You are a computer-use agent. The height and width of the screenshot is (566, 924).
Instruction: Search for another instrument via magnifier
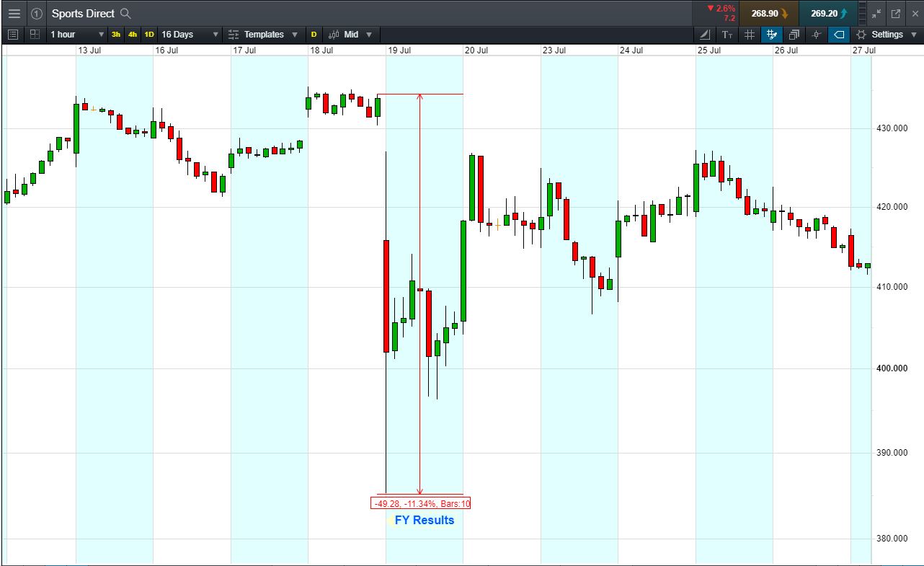click(125, 14)
